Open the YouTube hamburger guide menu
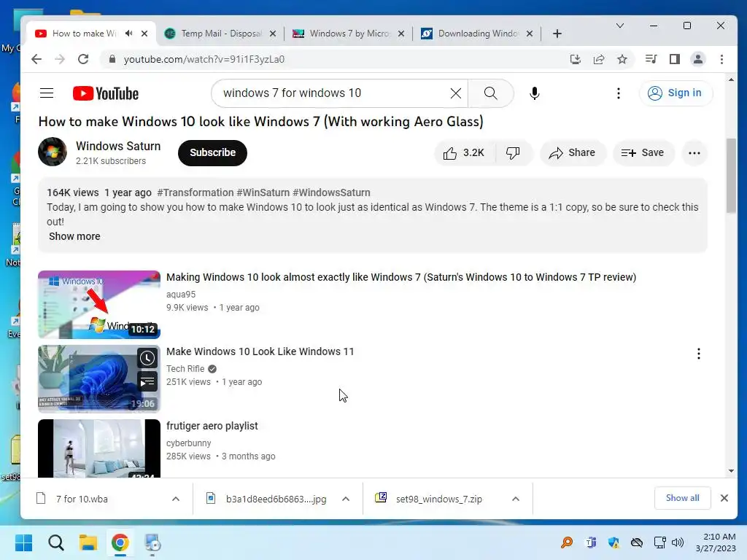This screenshot has height=560, width=747. tap(47, 93)
